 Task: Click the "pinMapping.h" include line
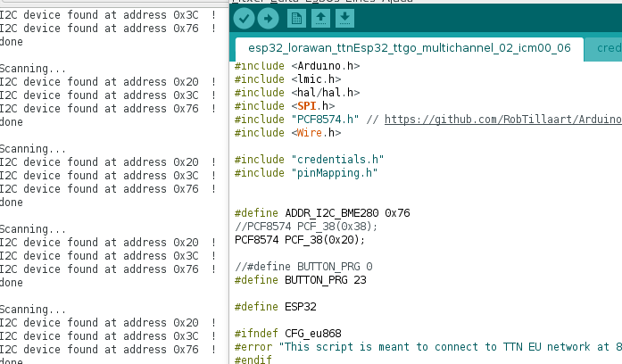coord(306,173)
